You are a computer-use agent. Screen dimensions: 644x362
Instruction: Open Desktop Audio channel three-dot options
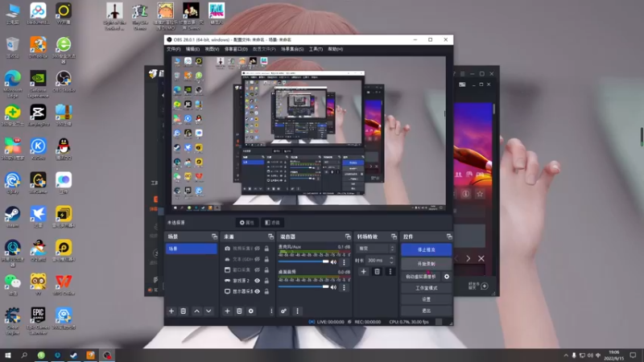345,287
